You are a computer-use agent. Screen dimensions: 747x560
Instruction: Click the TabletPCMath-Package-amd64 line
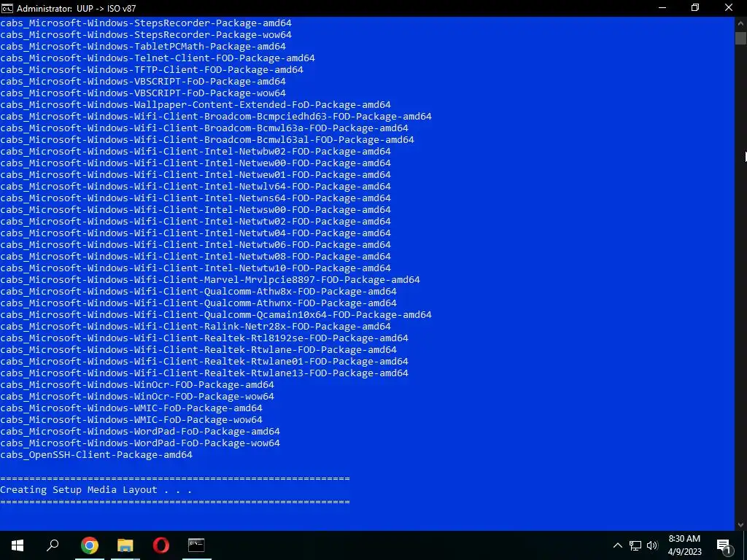pos(143,46)
